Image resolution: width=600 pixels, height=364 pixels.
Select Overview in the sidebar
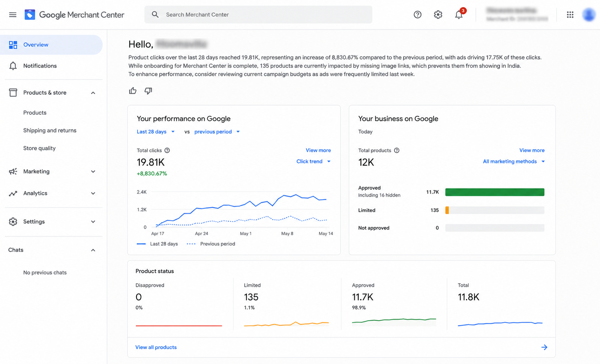coord(51,45)
